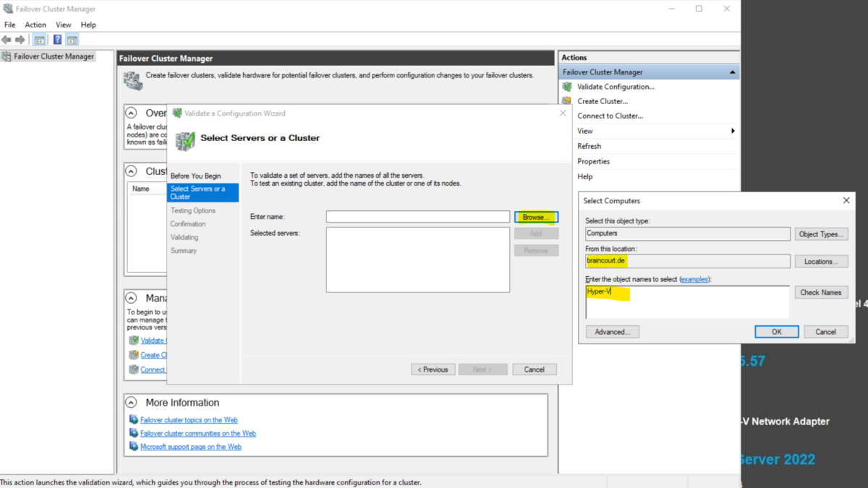Expand the View submenu in Actions pane
Viewport: 868px width, 488px height.
[x=731, y=131]
